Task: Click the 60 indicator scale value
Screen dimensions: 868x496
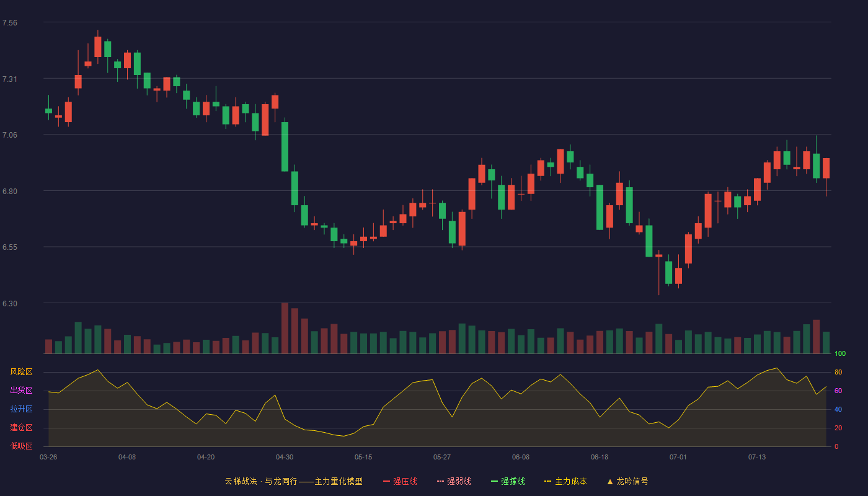Action: pyautogui.click(x=838, y=391)
